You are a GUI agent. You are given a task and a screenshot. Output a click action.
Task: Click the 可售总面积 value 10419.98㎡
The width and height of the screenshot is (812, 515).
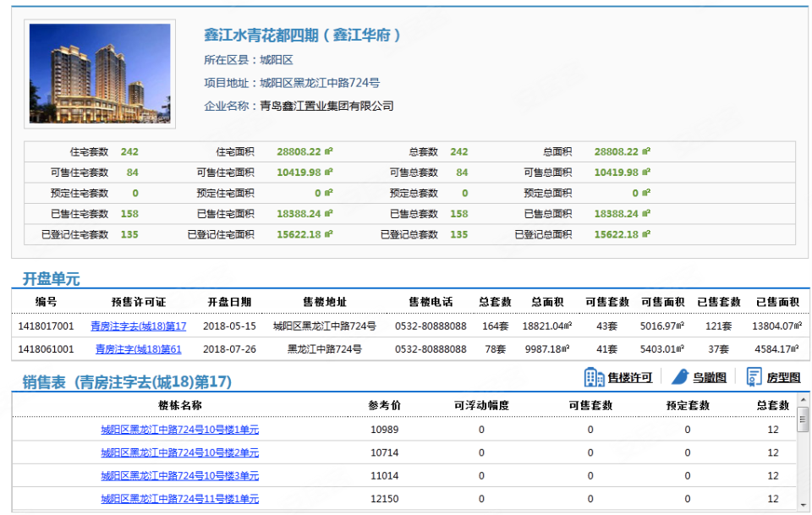tap(622, 173)
